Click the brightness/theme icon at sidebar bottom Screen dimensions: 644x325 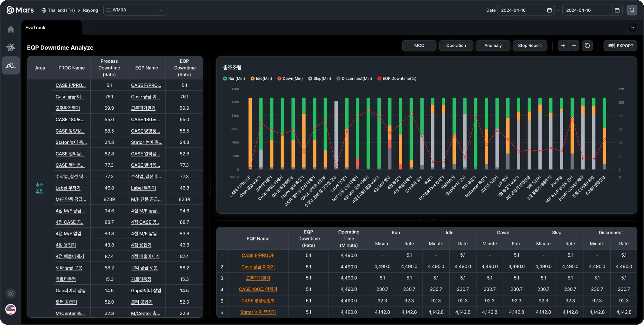click(x=10, y=294)
